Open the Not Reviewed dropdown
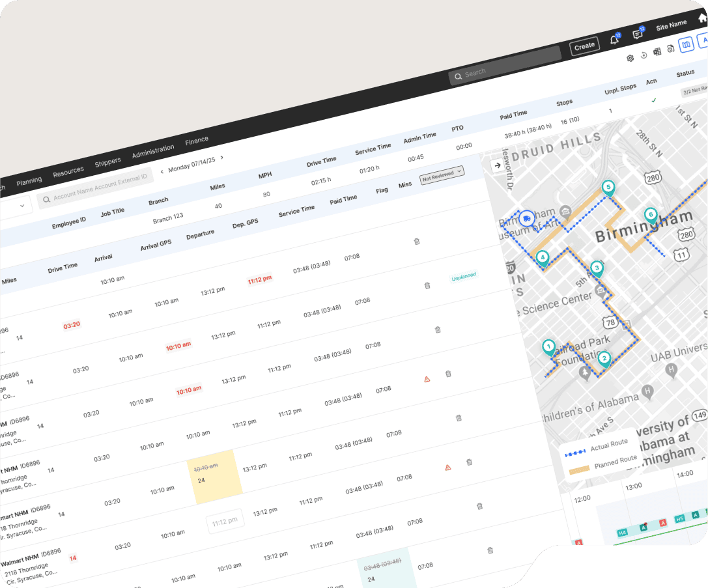This screenshot has width=708, height=588. pos(442,175)
